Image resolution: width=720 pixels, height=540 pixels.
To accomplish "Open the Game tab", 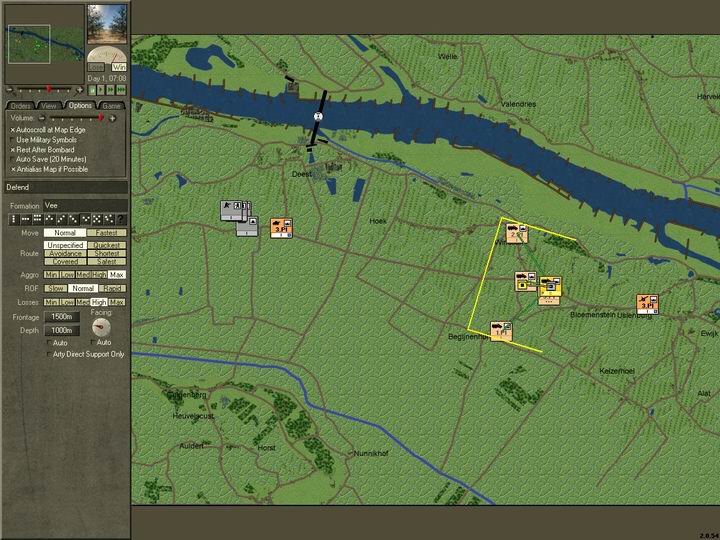I will click(x=110, y=105).
